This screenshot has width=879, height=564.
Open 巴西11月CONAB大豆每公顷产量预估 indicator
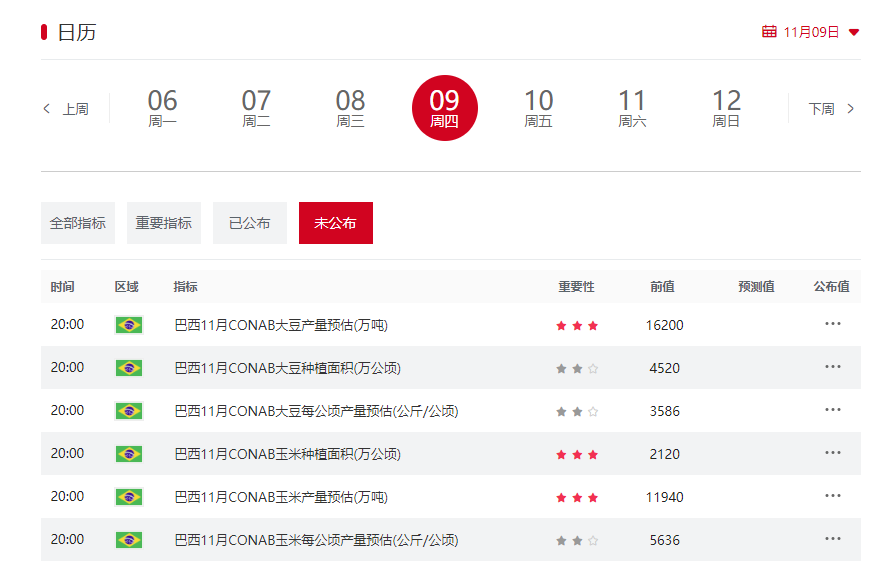pos(316,412)
